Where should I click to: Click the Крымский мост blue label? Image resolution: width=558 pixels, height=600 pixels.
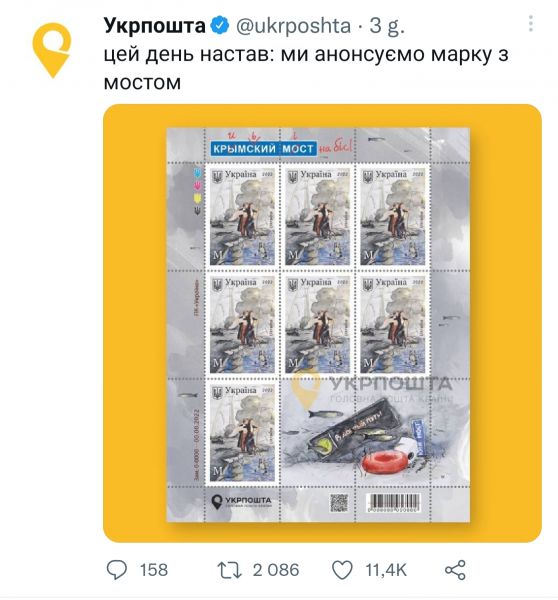(x=263, y=148)
